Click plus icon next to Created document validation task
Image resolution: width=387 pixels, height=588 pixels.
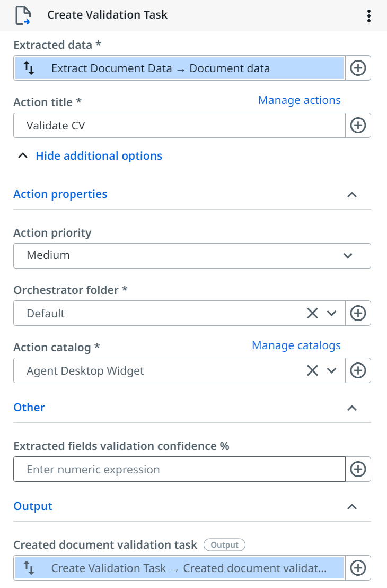pyautogui.click(x=358, y=568)
